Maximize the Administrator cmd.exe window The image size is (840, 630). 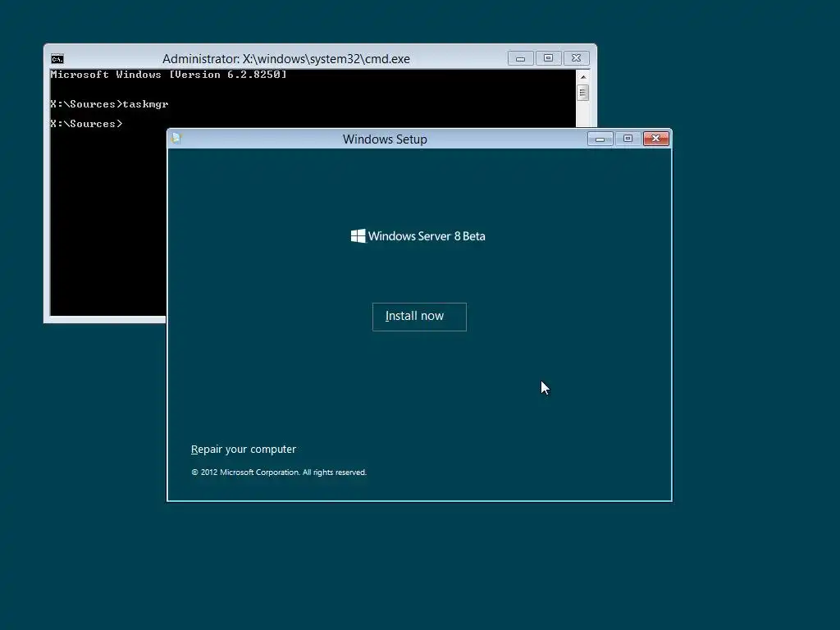point(548,58)
